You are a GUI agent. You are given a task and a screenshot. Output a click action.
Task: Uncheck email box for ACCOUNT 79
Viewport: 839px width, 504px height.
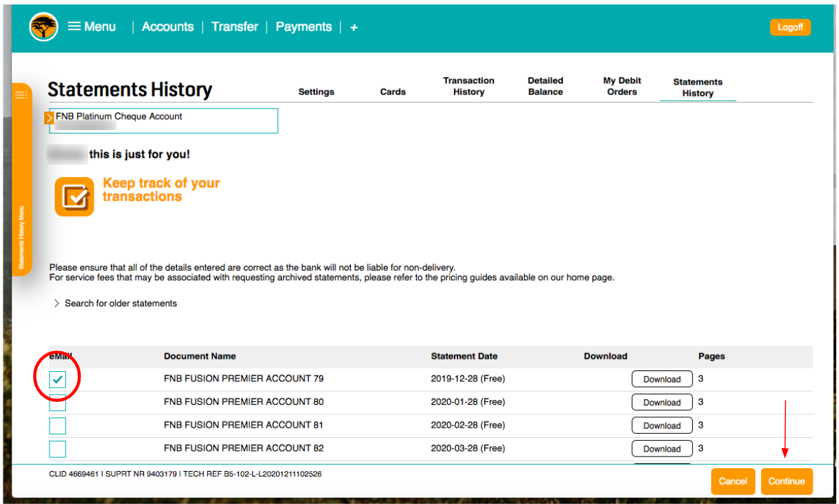coord(58,379)
